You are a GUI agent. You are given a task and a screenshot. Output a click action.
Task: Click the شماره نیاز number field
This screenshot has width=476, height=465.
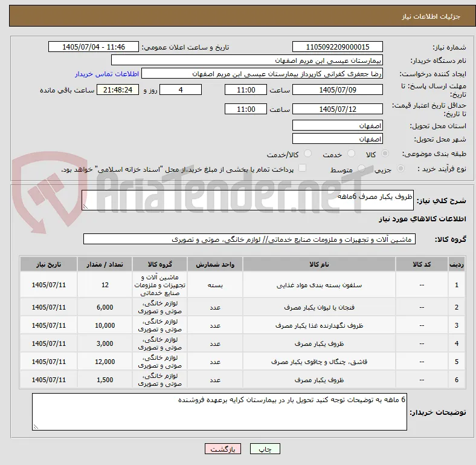(337, 47)
